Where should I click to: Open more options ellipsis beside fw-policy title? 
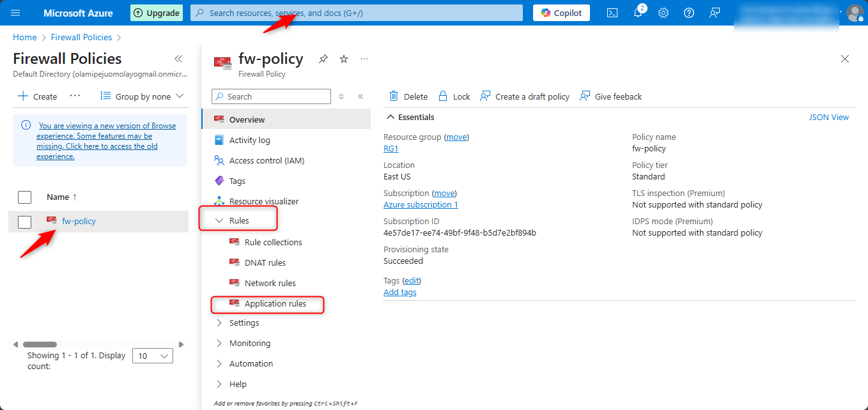[x=364, y=59]
